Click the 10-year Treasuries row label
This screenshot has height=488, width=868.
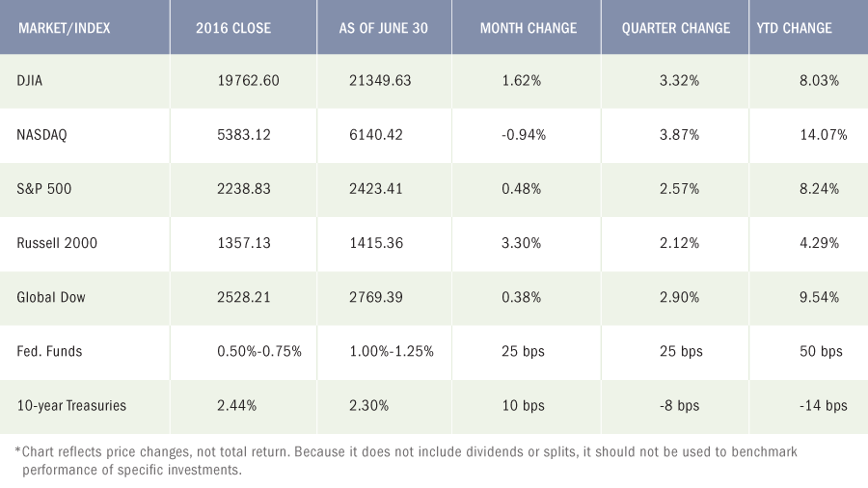coord(71,406)
